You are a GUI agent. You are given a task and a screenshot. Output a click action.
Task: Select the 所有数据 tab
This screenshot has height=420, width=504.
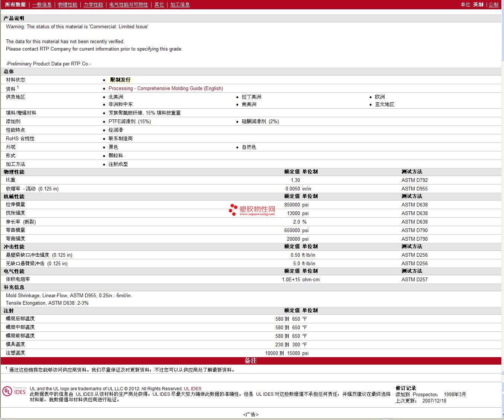click(x=15, y=4)
